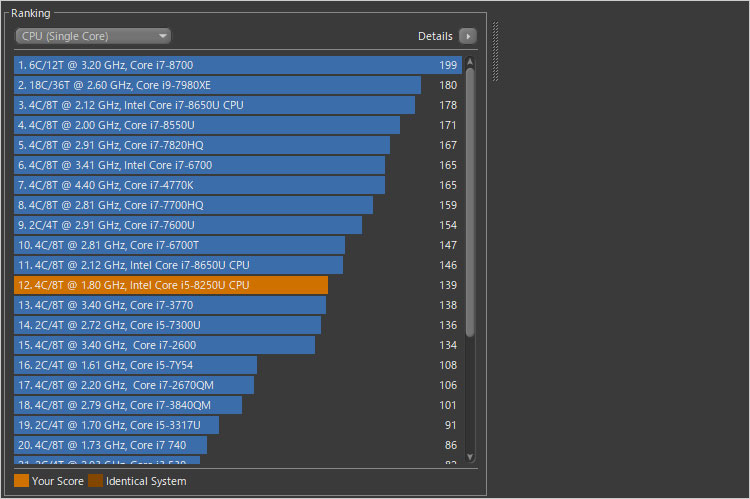Click the score value 180
Image resolution: width=750 pixels, height=499 pixels.
tap(448, 85)
